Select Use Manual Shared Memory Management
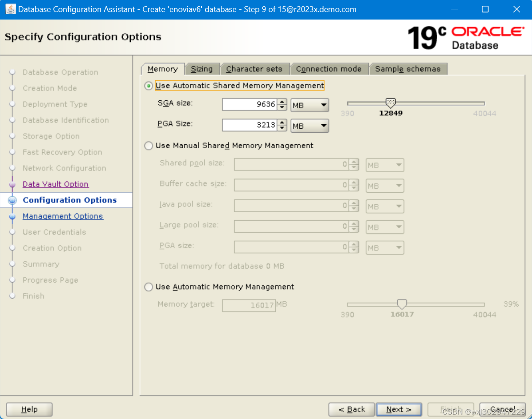The height and width of the screenshot is (419, 532). (149, 146)
